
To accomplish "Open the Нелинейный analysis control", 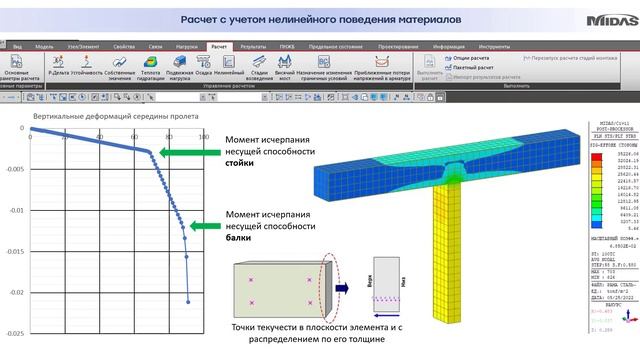I will click(229, 65).
